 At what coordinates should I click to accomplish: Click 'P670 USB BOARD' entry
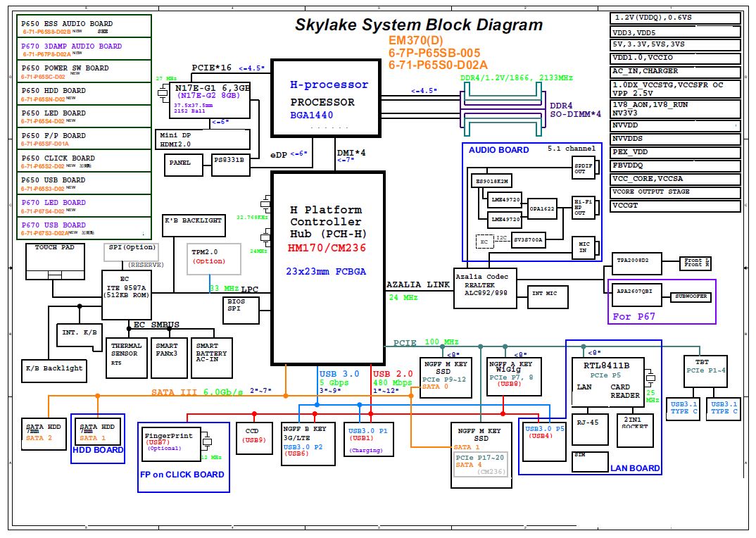(x=84, y=228)
